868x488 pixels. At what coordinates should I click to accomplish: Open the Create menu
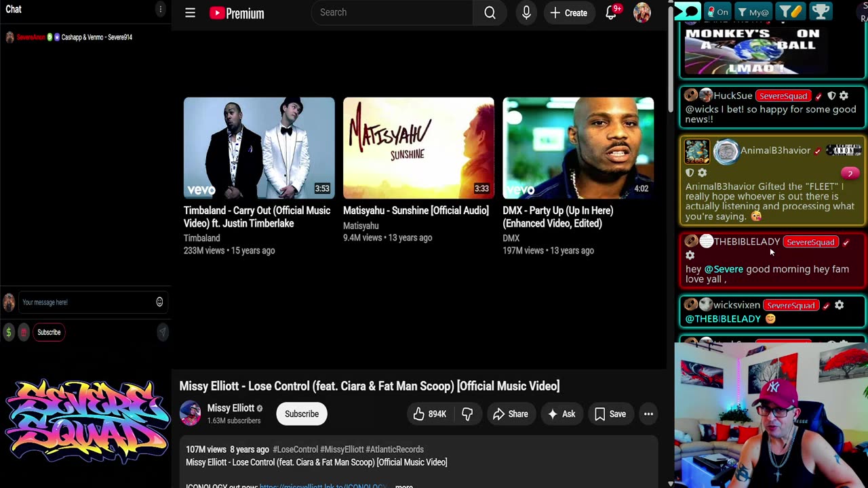568,13
